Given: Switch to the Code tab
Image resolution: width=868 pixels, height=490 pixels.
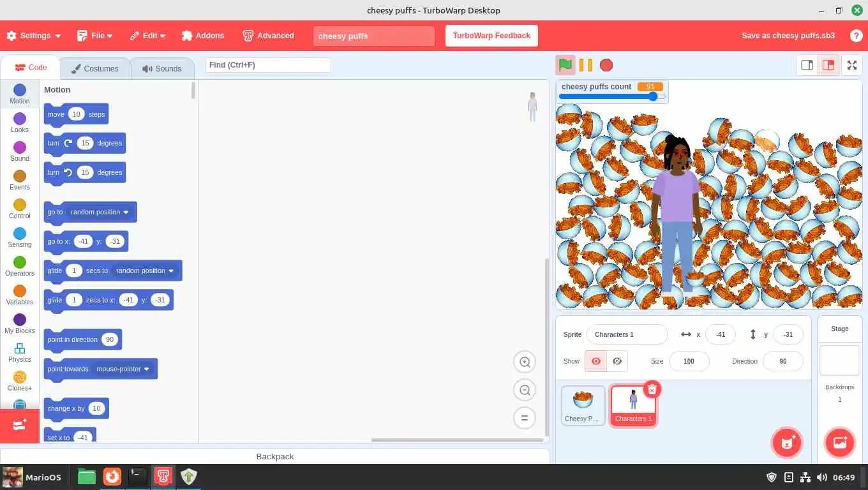Looking at the screenshot, I should point(31,68).
